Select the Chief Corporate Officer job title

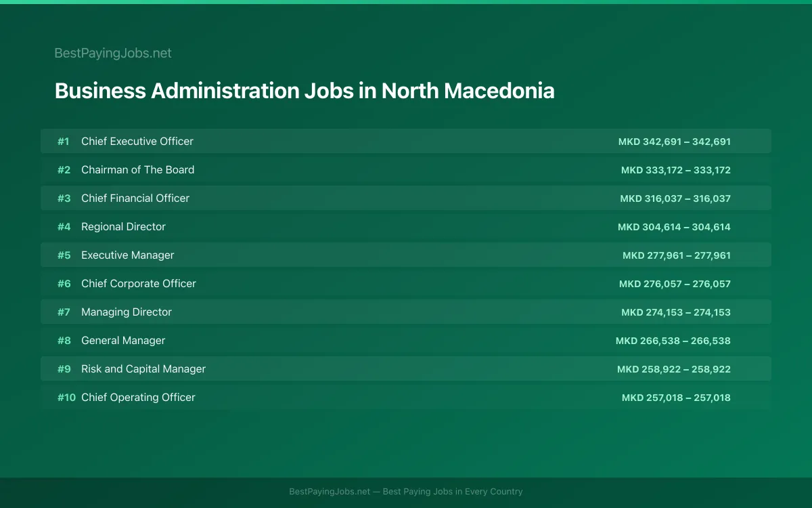pos(139,284)
